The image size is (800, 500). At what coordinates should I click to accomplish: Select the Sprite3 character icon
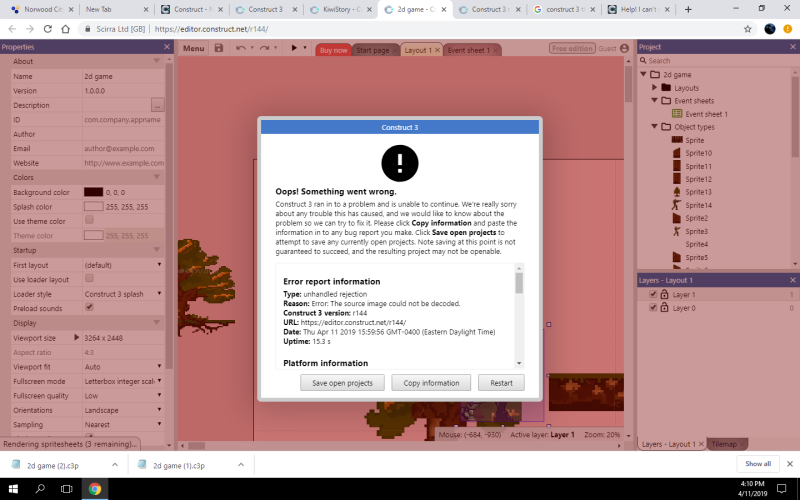point(677,231)
